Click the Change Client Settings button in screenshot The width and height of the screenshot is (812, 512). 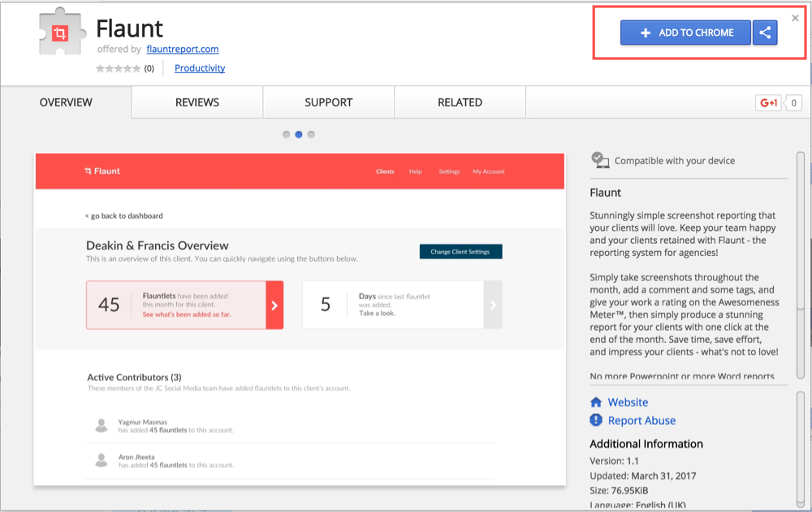click(x=460, y=251)
